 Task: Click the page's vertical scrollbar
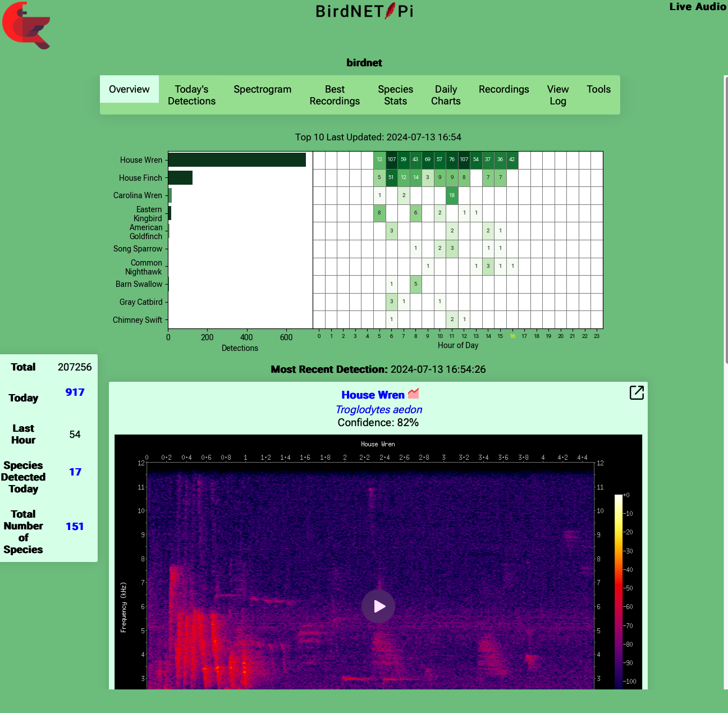tap(726, 225)
